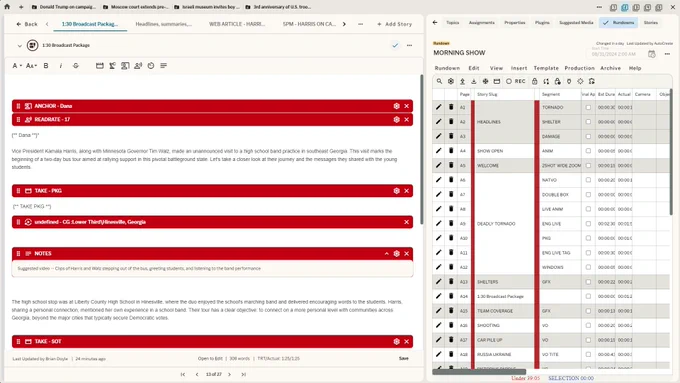Open story tabs ellipsis menu
680x383 pixels.
click(360, 24)
